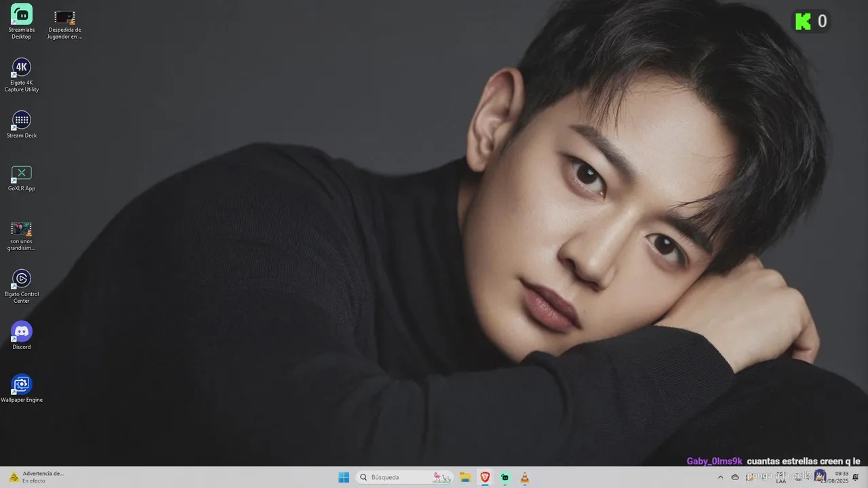The height and width of the screenshot is (488, 868).
Task: Open the Wallpaper Engine shortcut
Action: pyautogui.click(x=22, y=388)
